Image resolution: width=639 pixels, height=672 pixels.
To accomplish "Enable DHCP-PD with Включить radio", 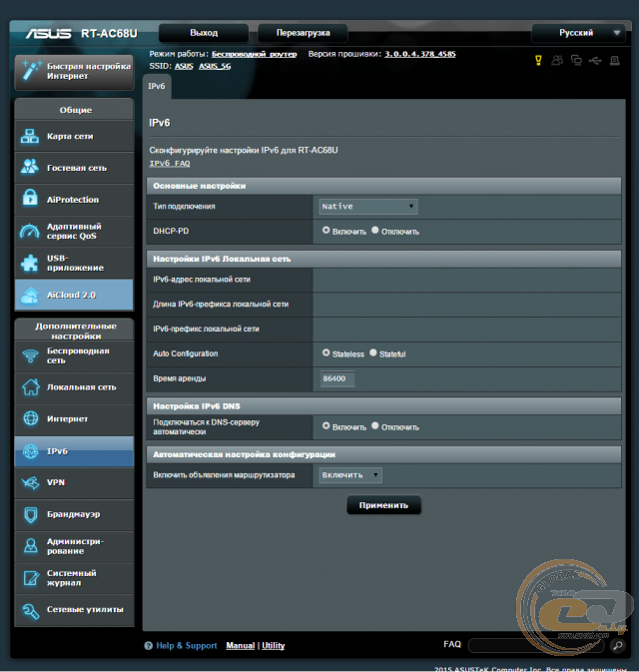I will pos(326,230).
